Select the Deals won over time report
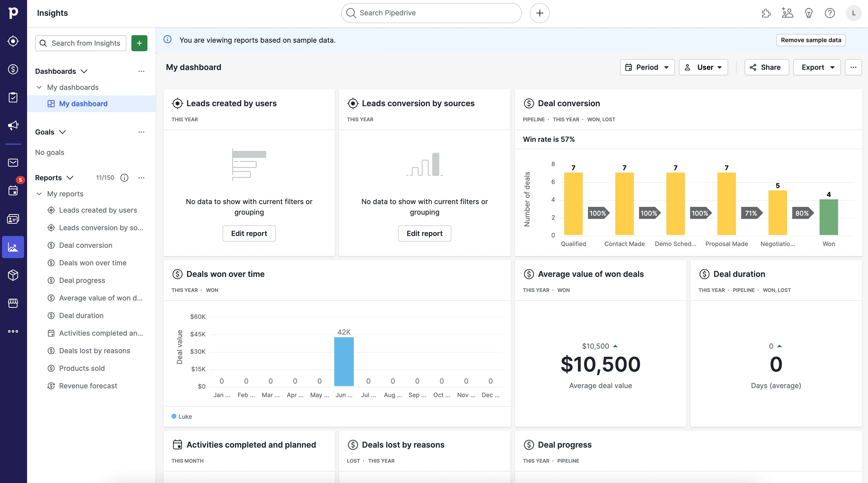The width and height of the screenshot is (868, 483). click(93, 263)
